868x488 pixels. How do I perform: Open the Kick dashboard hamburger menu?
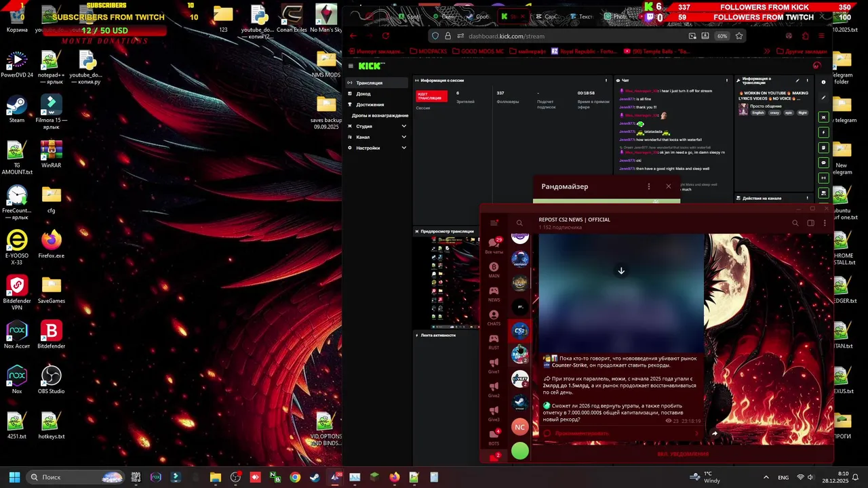coord(351,66)
